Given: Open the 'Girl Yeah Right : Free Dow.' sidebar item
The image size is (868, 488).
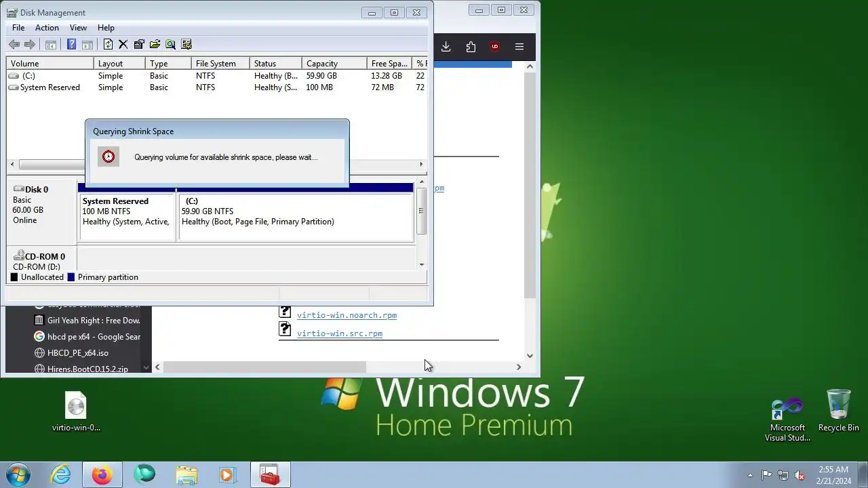Looking at the screenshot, I should [87, 321].
